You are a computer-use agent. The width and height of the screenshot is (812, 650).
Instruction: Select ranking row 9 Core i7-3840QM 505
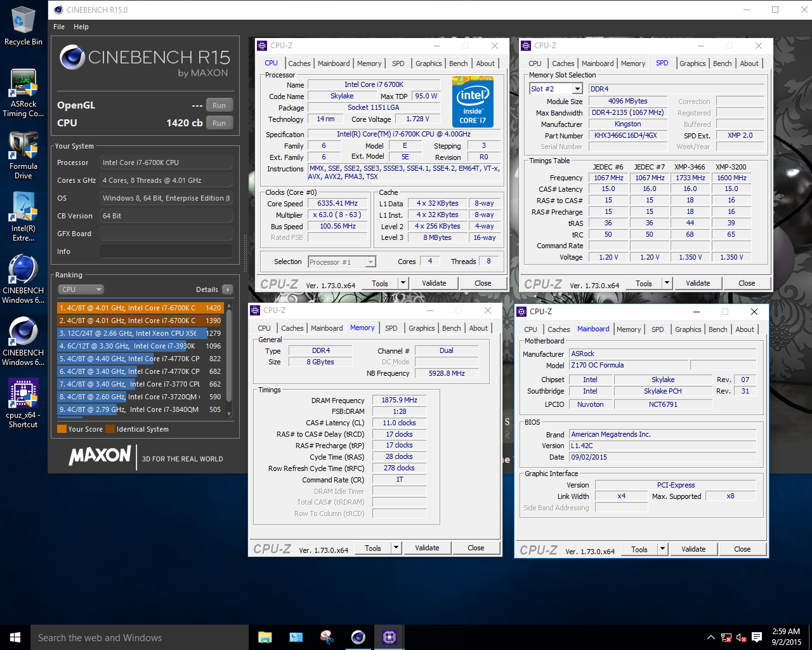click(140, 409)
